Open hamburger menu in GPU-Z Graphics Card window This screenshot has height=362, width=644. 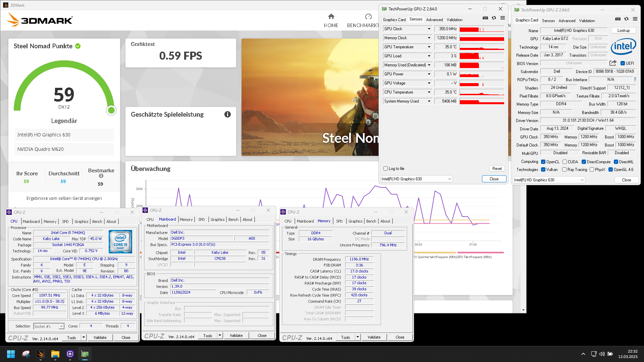pyautogui.click(x=635, y=19)
